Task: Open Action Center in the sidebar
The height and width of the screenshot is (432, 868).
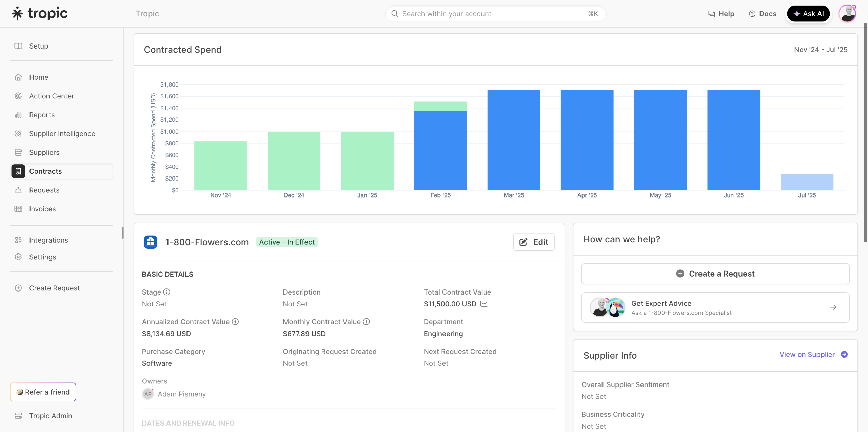Action: tap(52, 96)
